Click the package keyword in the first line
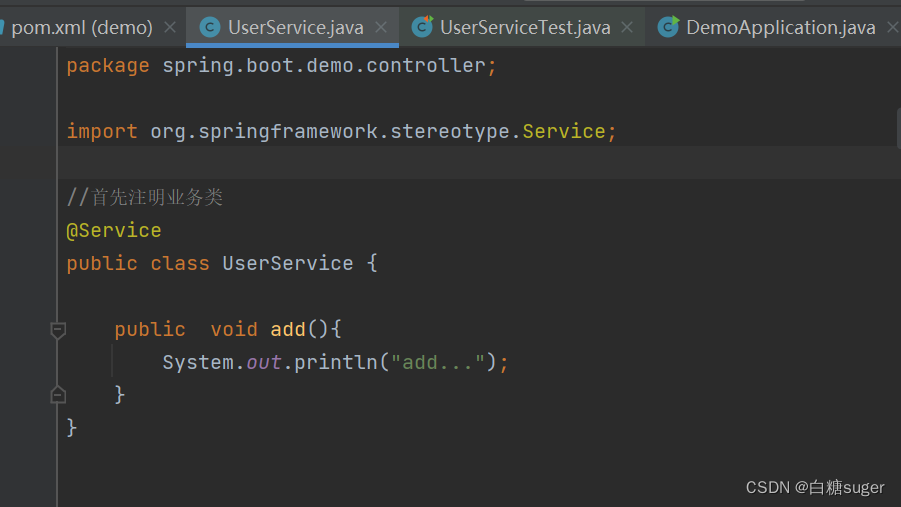The height and width of the screenshot is (507, 901). 108,66
